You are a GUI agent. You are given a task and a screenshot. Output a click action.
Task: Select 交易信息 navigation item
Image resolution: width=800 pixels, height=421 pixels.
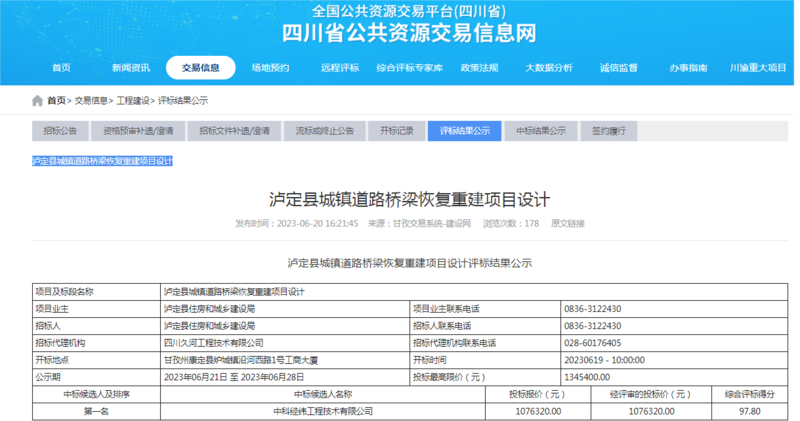point(201,68)
